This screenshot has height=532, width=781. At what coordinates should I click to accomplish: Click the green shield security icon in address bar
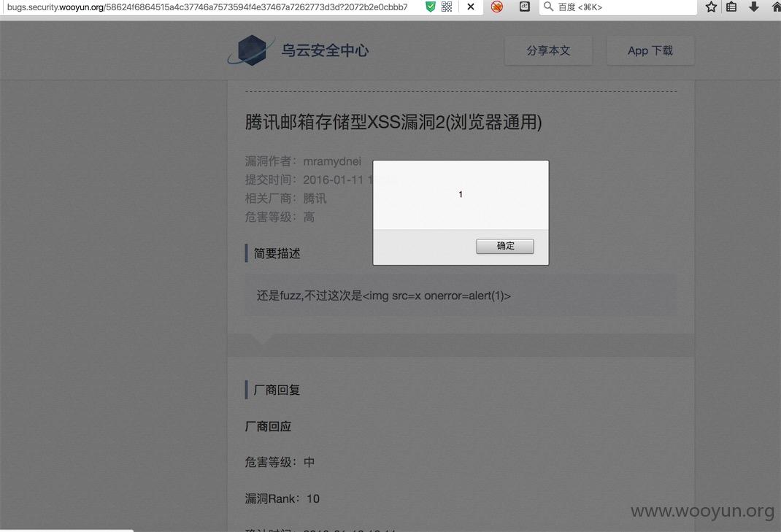point(431,7)
